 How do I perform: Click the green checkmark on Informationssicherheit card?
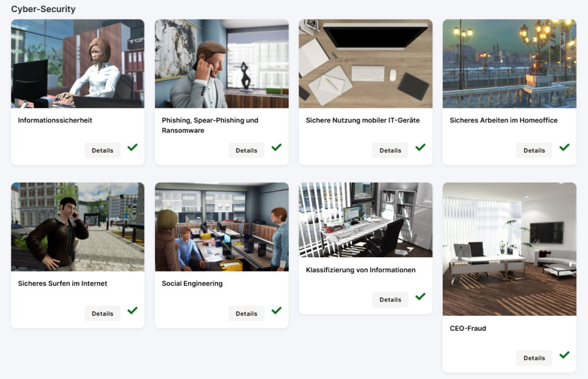tap(133, 148)
